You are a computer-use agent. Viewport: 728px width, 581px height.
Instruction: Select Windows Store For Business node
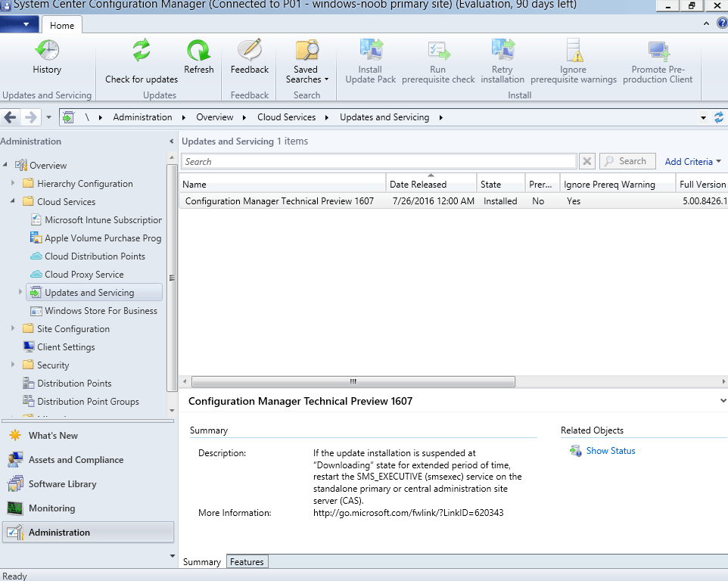point(94,310)
